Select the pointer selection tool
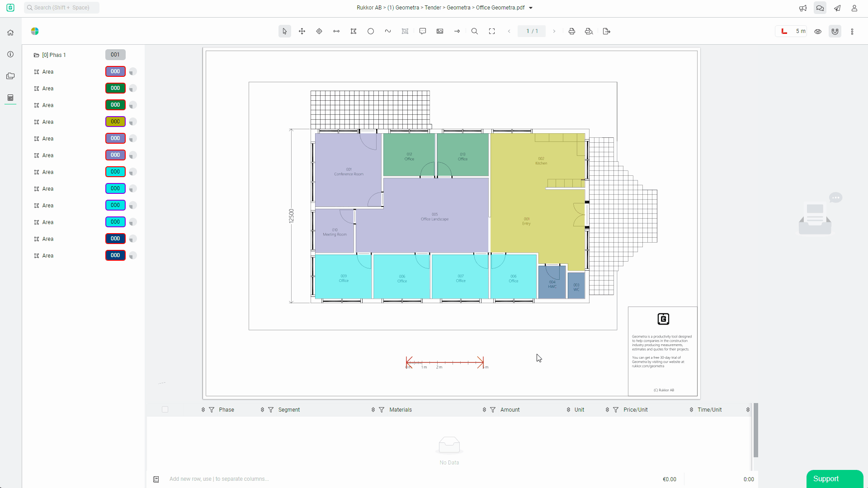 [x=284, y=31]
